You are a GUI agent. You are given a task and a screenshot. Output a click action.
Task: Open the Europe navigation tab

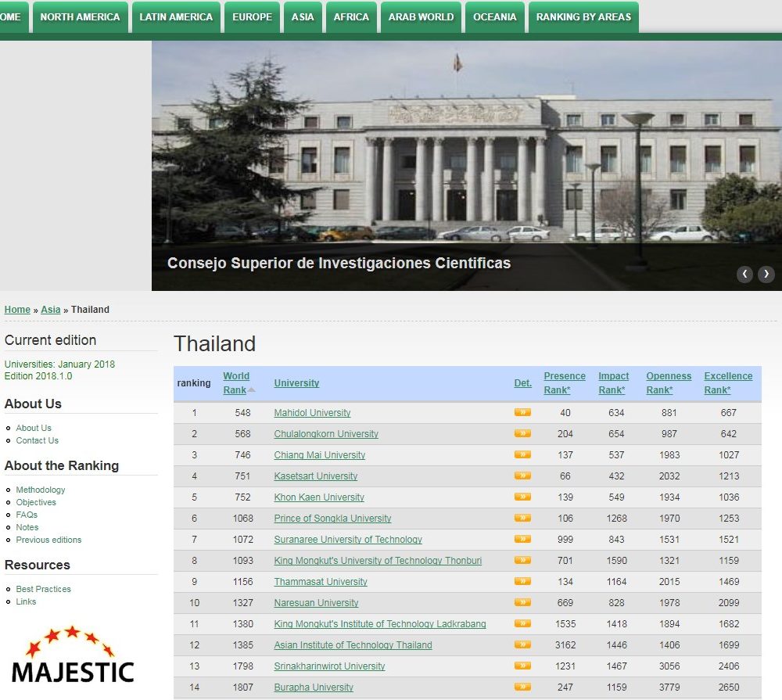click(x=252, y=17)
